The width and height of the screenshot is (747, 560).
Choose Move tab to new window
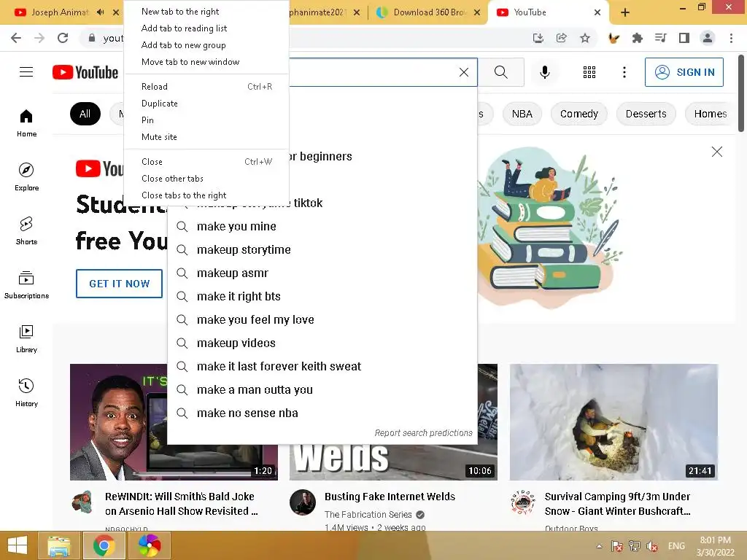[206, 62]
